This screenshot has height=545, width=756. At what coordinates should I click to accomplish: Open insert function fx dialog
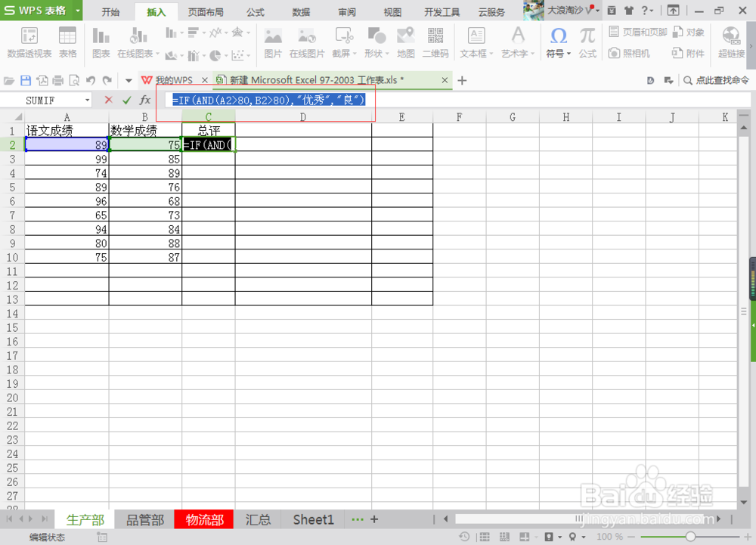[144, 100]
